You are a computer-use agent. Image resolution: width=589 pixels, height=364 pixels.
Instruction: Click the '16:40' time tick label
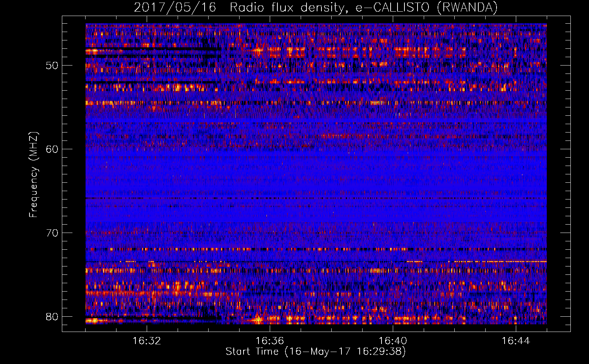[393, 341]
